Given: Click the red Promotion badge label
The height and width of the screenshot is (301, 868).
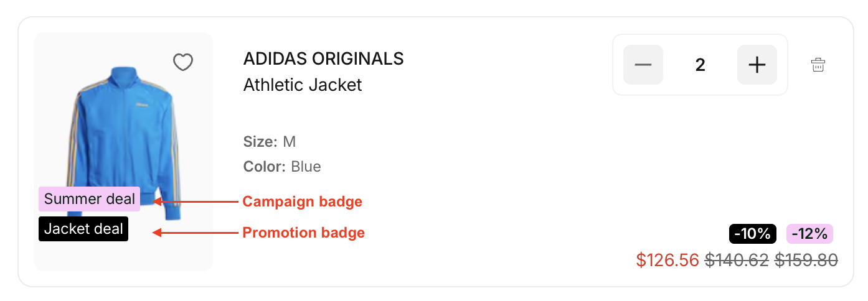Looking at the screenshot, I should 303,233.
